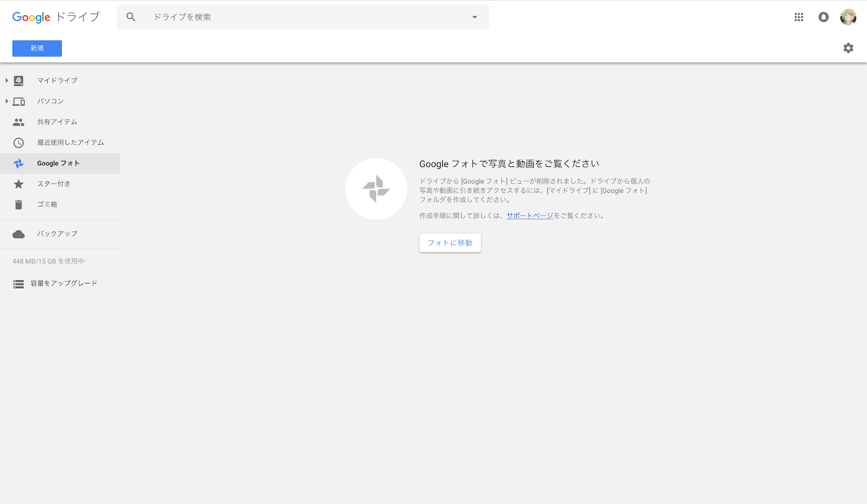Click the Google フォト pinwheel sidebar icon

click(18, 163)
